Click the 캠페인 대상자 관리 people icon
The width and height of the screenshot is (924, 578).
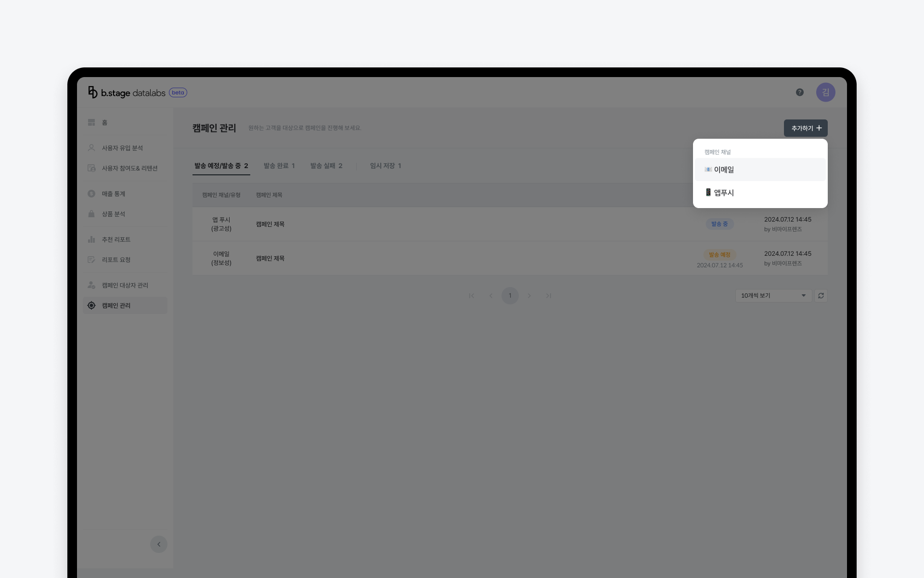point(91,285)
